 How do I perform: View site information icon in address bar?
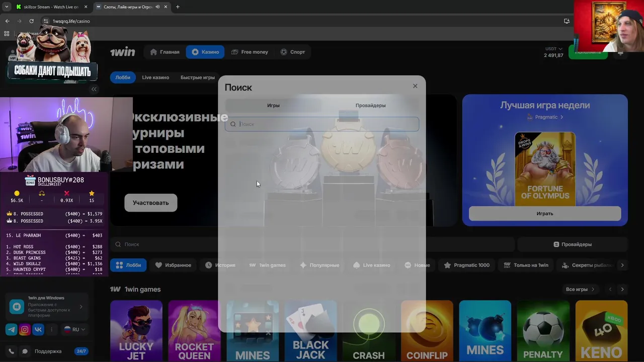(45, 21)
